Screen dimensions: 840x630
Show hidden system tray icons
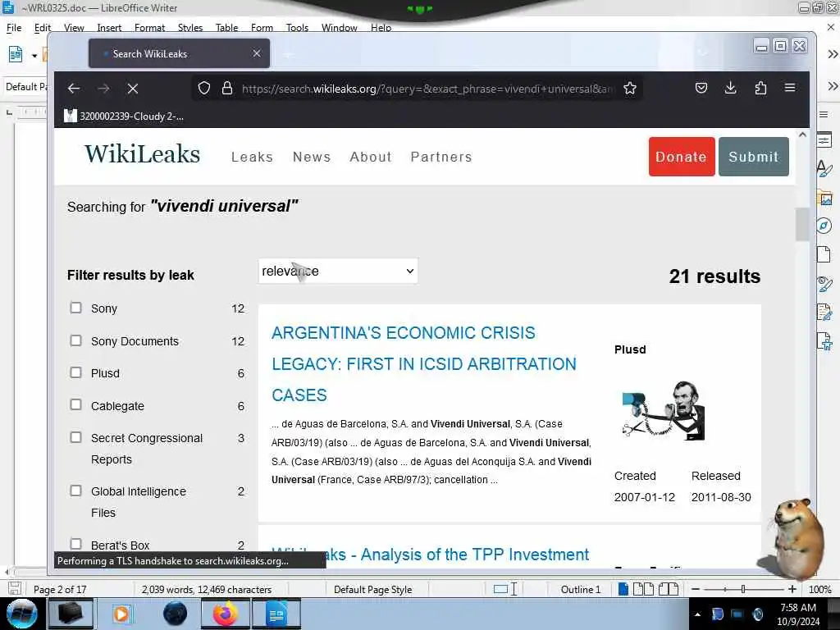point(697,614)
